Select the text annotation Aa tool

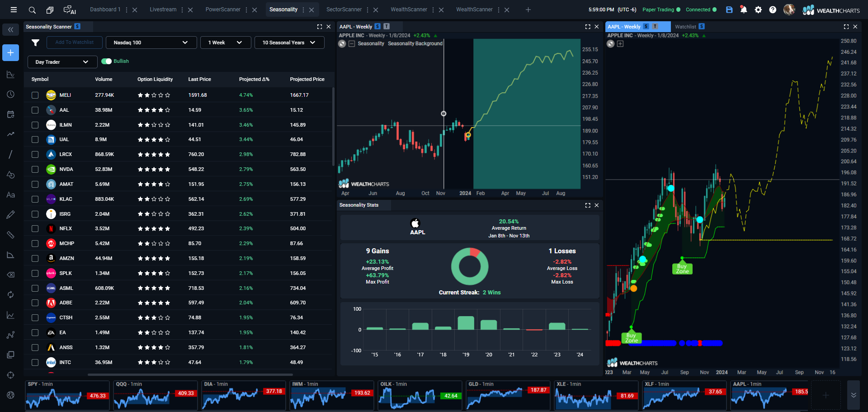pyautogui.click(x=10, y=195)
